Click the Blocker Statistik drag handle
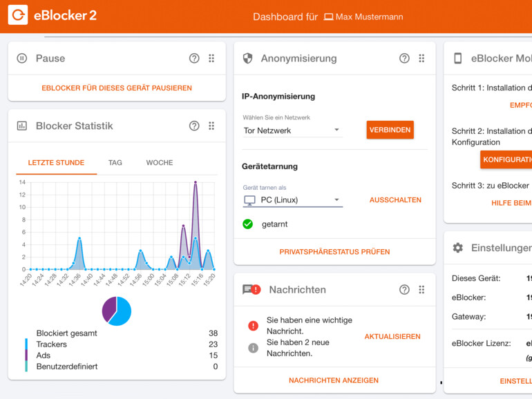 (211, 126)
